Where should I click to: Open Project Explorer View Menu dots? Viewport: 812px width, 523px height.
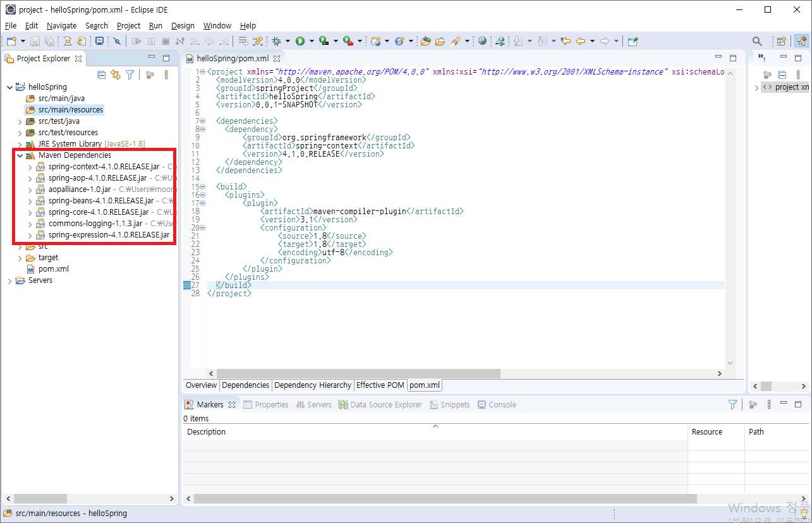(166, 75)
